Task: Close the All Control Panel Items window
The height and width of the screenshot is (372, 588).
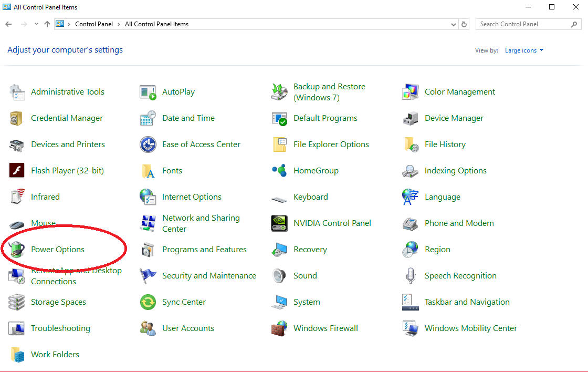Action: 575,7
